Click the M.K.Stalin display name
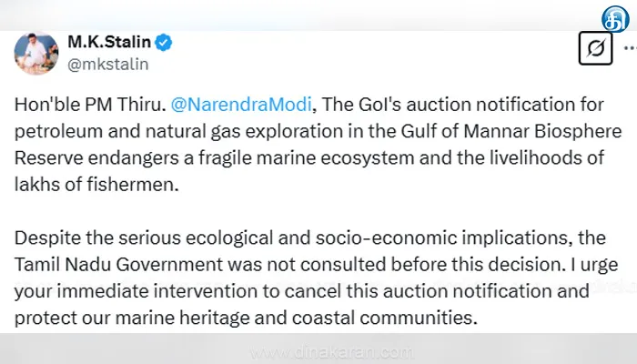Screen dimensions: 637x364 [x=109, y=43]
